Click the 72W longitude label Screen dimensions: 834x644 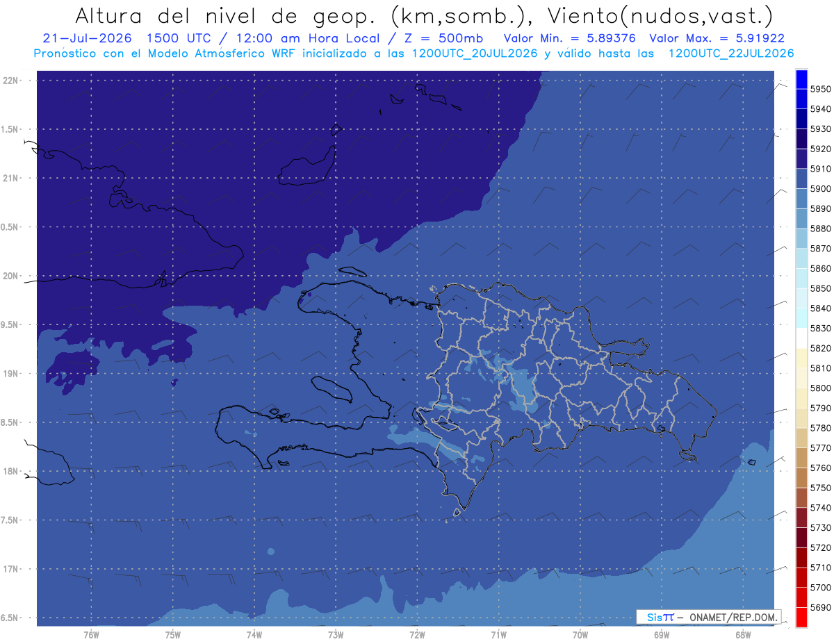click(417, 634)
